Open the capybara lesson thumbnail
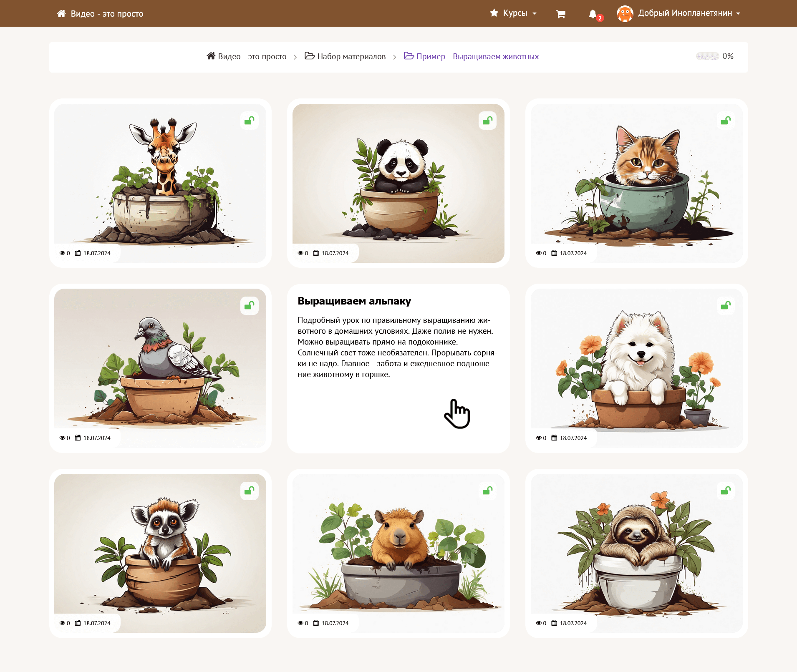The height and width of the screenshot is (672, 797). [x=398, y=551]
